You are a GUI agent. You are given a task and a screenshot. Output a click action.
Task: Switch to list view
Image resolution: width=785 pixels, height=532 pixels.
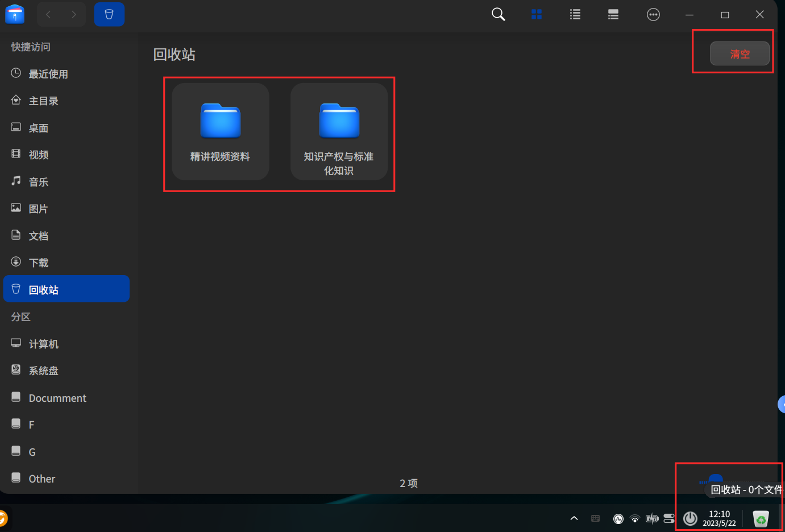[575, 14]
